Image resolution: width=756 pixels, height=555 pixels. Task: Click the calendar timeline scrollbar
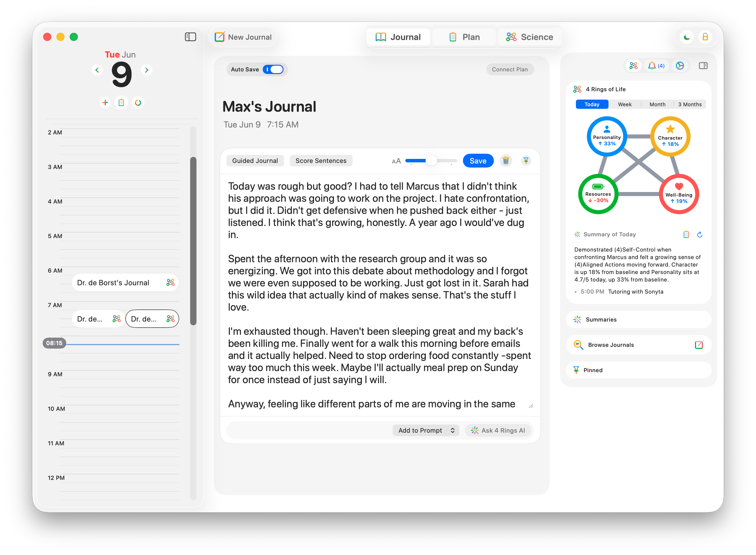tap(193, 241)
